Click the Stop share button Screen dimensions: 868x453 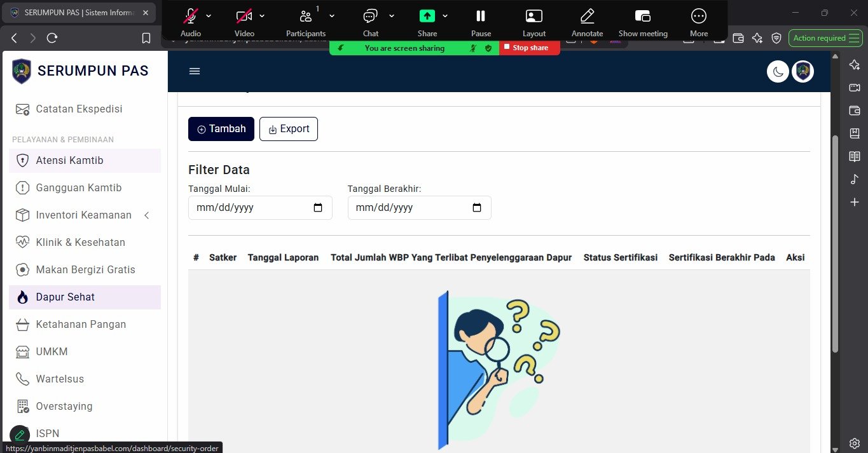529,48
